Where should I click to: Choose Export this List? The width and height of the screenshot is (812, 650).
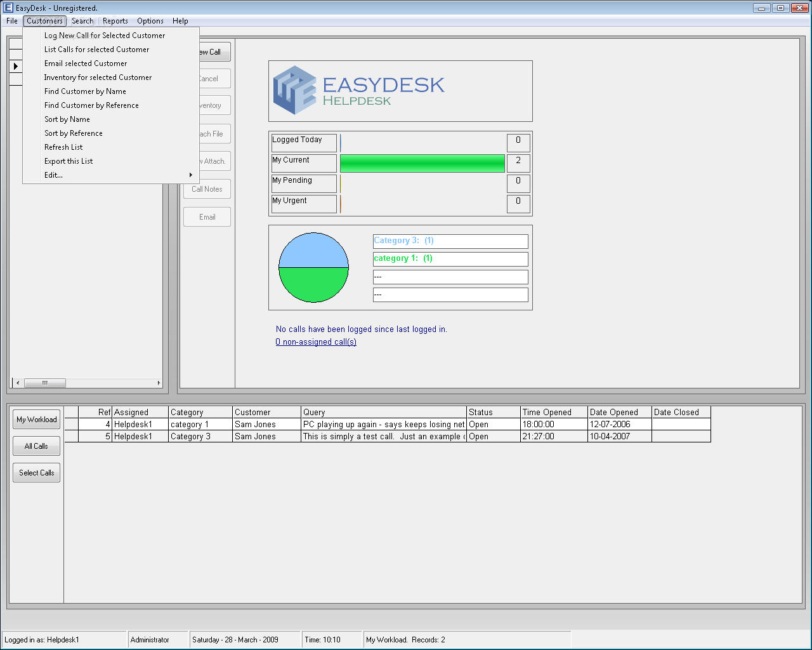[111, 161]
